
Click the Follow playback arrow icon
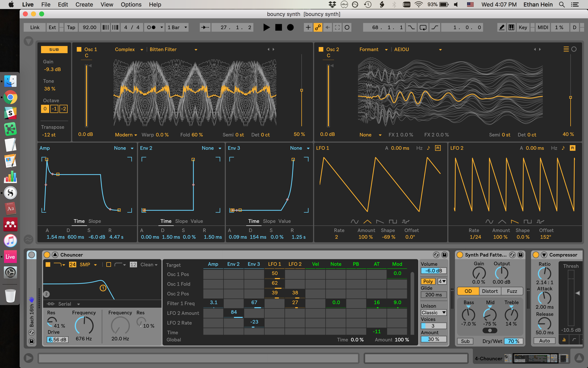[205, 28]
